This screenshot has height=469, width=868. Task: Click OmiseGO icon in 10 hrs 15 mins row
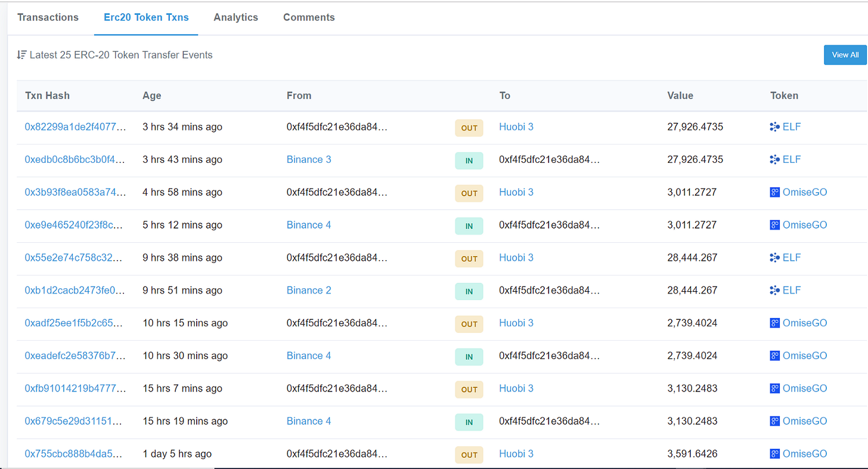click(x=775, y=323)
